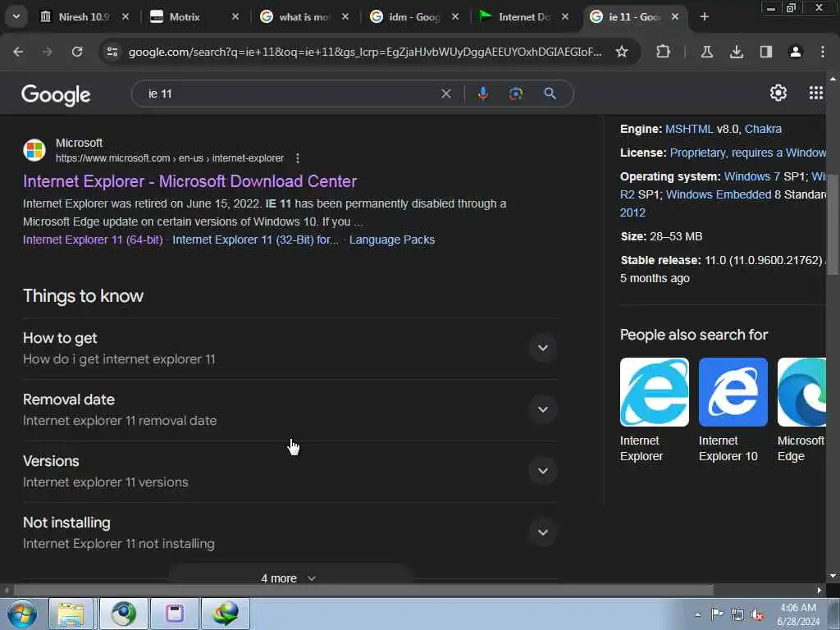Open the Chakra engine link
This screenshot has height=630, width=840.
tap(763, 129)
